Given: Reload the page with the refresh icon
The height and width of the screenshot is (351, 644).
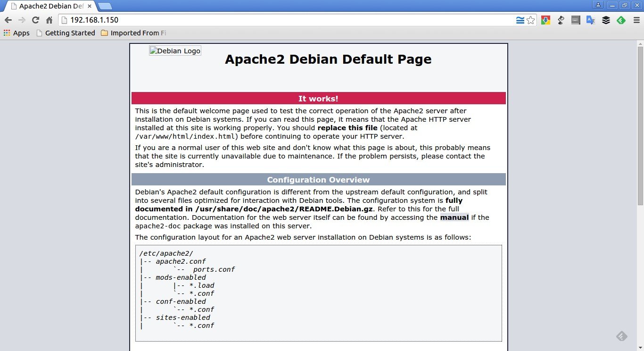Looking at the screenshot, I should [35, 20].
